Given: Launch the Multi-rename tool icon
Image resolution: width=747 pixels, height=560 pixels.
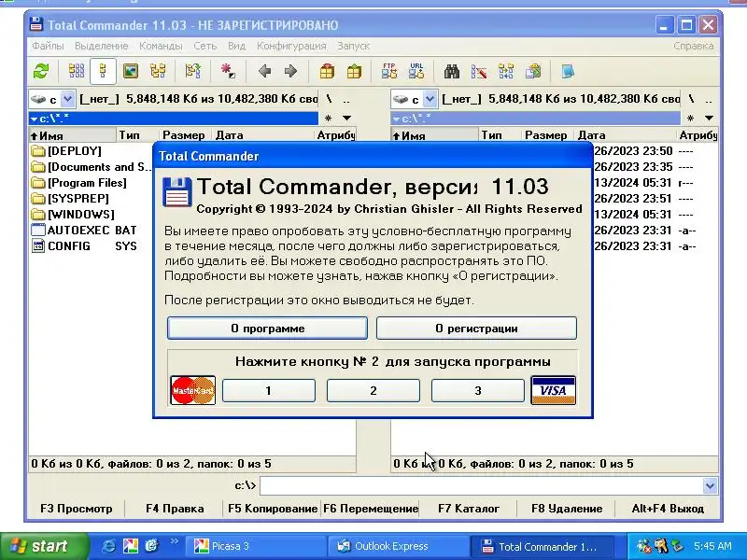Looking at the screenshot, I should 479,72.
